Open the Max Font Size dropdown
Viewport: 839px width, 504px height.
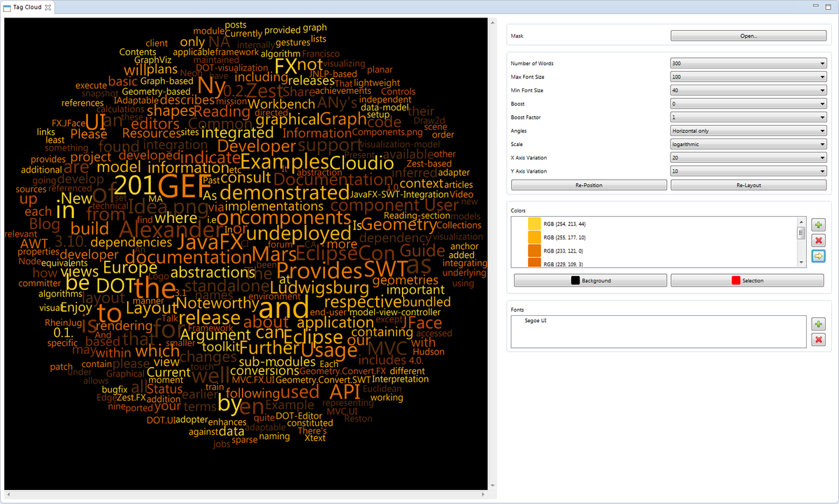pos(821,76)
